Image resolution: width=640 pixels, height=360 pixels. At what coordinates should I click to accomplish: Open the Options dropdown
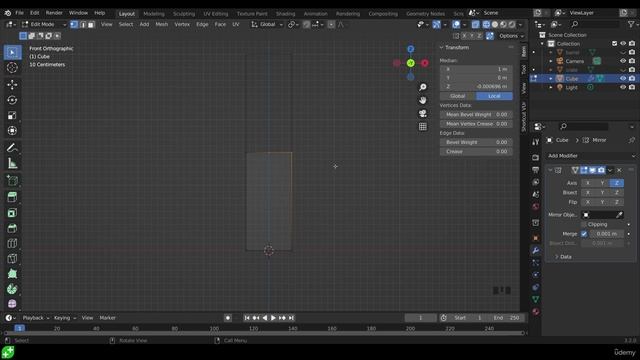point(511,36)
